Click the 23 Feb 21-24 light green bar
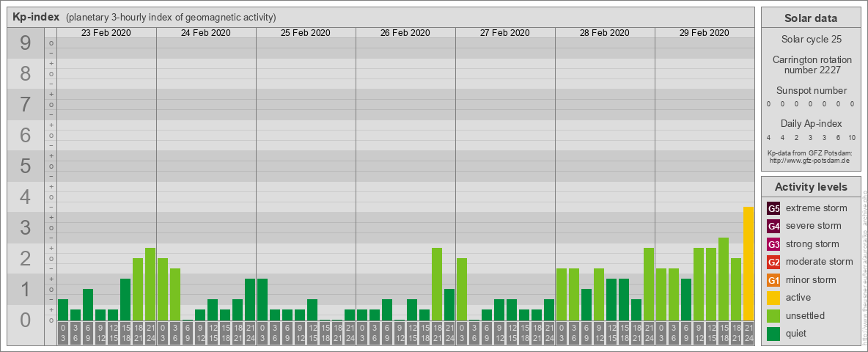868x352 pixels. click(x=150, y=284)
